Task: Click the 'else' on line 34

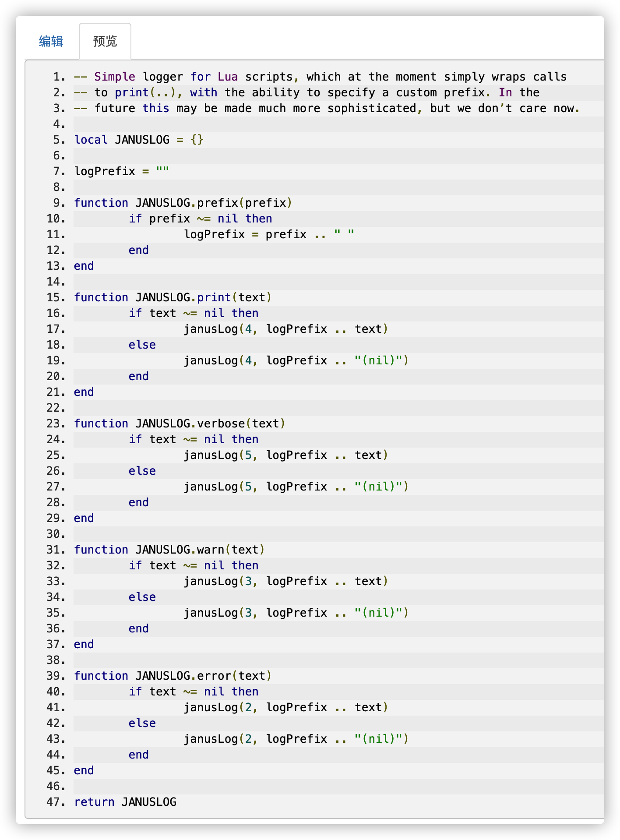Action: [142, 597]
